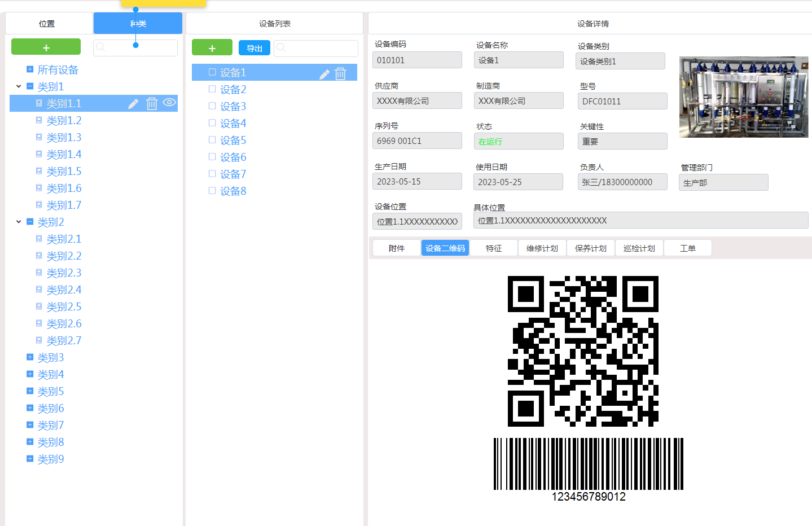Click the node icon beside 类别2.5

coord(39,306)
